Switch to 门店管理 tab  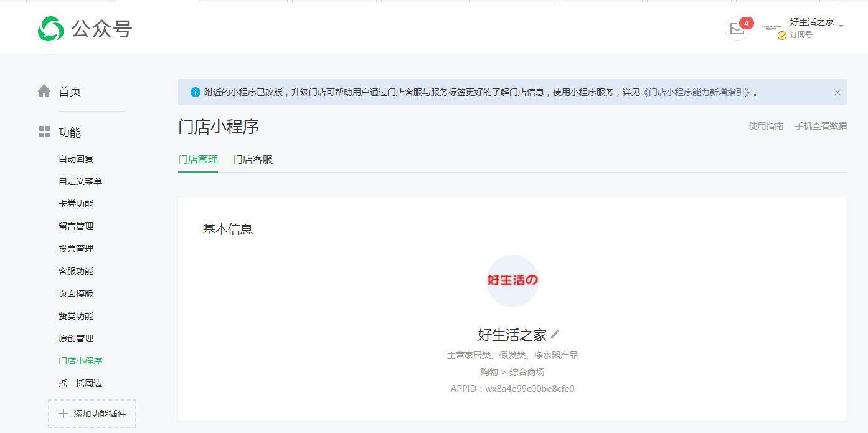tap(198, 159)
